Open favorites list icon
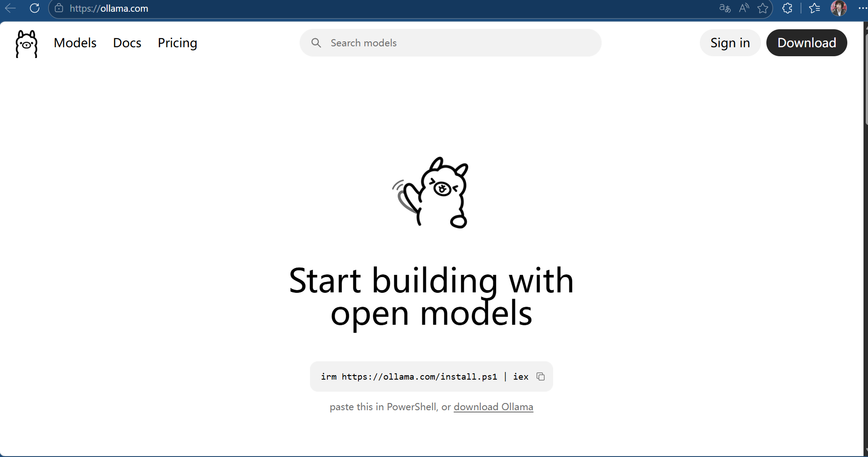The image size is (868, 457). pyautogui.click(x=814, y=8)
